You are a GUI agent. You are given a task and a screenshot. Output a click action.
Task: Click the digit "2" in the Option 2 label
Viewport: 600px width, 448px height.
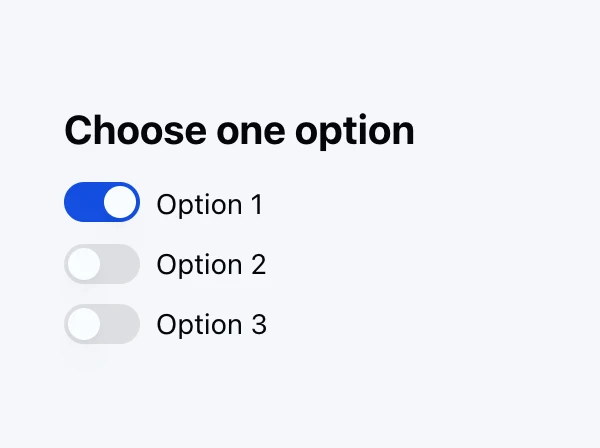tap(257, 265)
